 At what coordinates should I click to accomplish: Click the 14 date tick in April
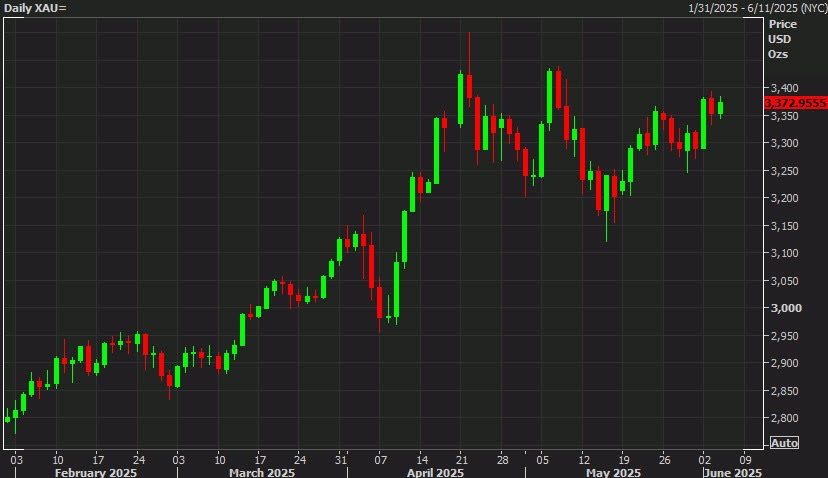click(x=422, y=460)
